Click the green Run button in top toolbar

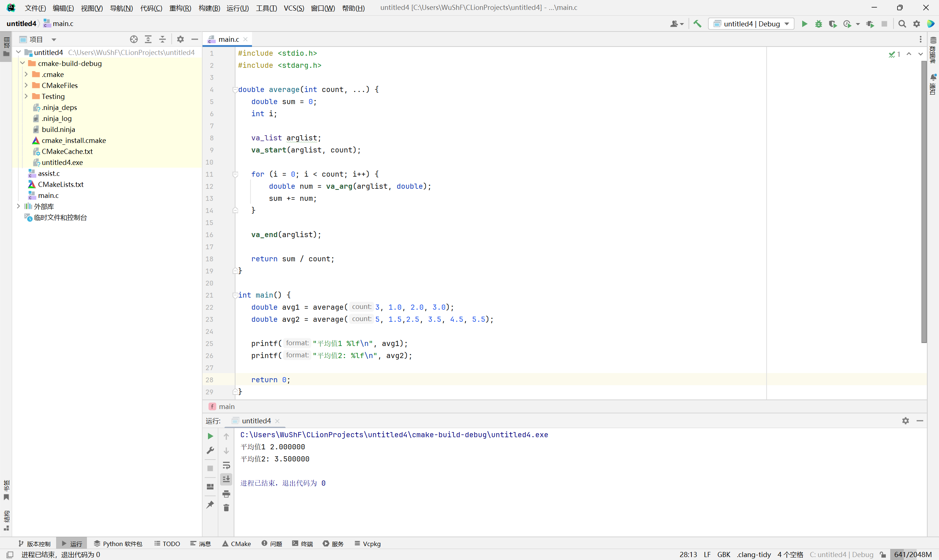[x=804, y=24]
